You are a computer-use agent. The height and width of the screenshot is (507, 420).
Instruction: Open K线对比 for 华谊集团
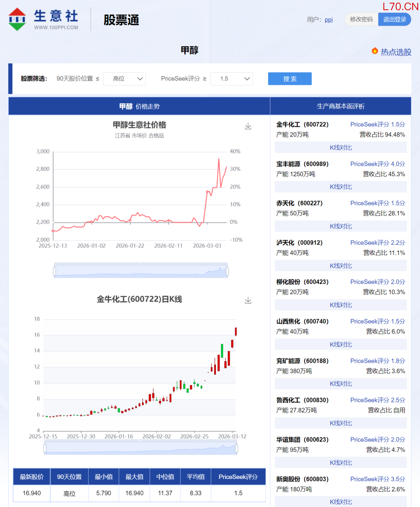point(341,463)
